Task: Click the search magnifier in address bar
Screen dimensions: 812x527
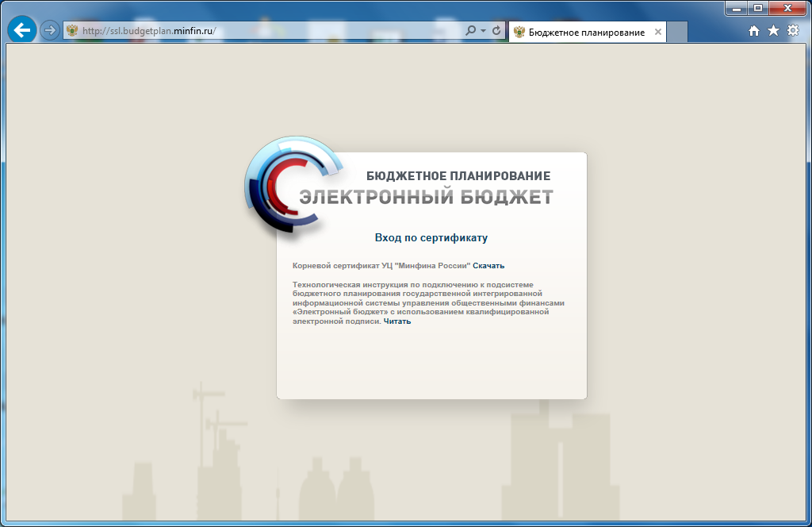Action: (470, 31)
